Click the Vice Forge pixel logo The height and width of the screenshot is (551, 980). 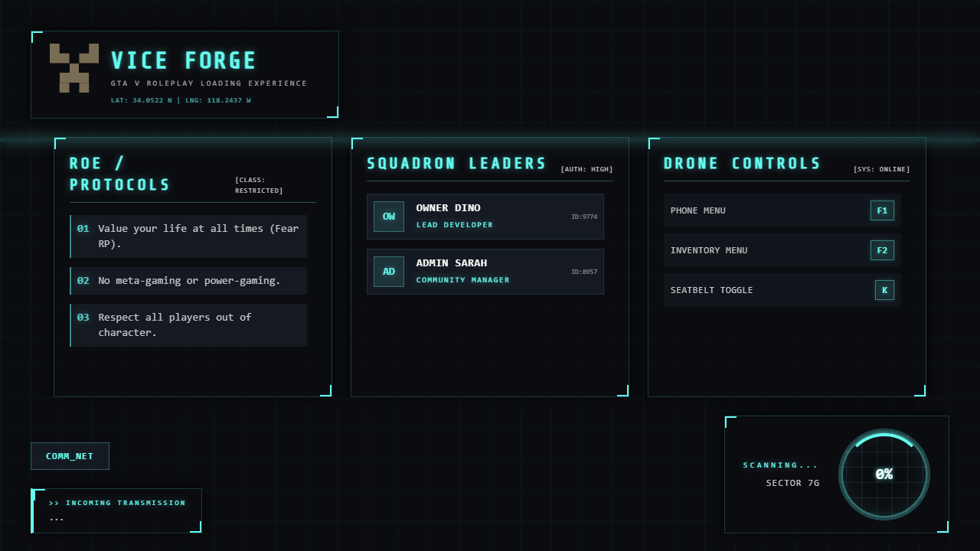pyautogui.click(x=74, y=68)
